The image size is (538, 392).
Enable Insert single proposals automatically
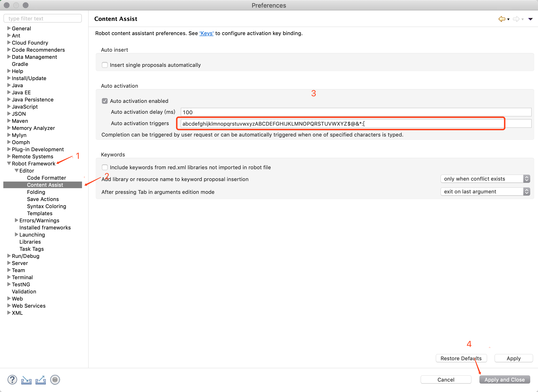105,65
